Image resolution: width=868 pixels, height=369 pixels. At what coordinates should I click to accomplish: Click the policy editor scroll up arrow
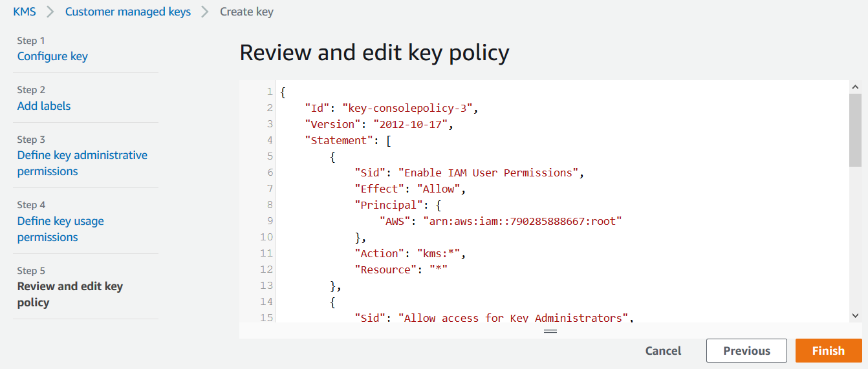tap(855, 87)
